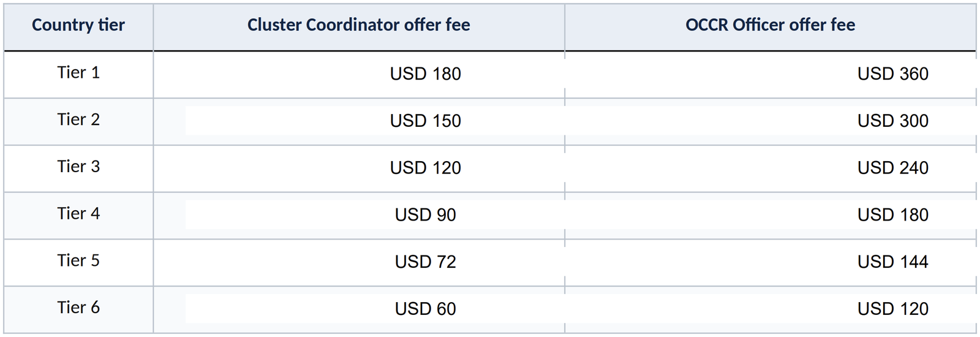Image resolution: width=980 pixels, height=337 pixels.
Task: Select the USD 240 cell
Action: [x=893, y=168]
